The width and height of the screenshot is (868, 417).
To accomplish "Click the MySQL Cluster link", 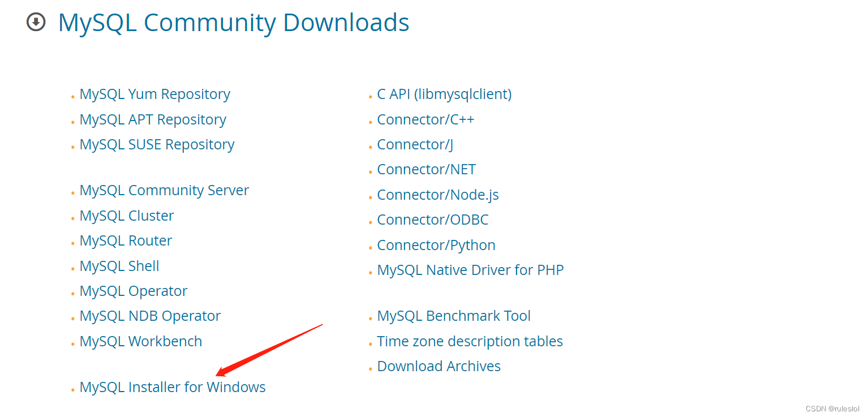I will (x=126, y=216).
